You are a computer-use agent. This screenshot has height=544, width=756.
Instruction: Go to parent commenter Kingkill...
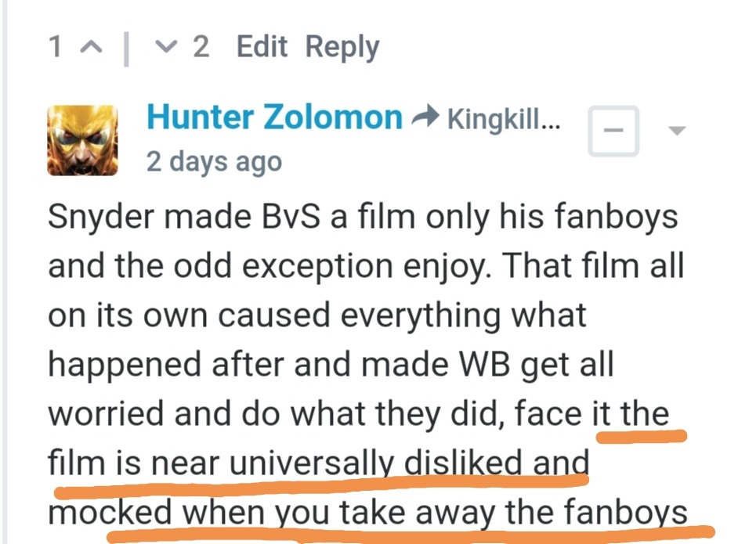pos(504,119)
